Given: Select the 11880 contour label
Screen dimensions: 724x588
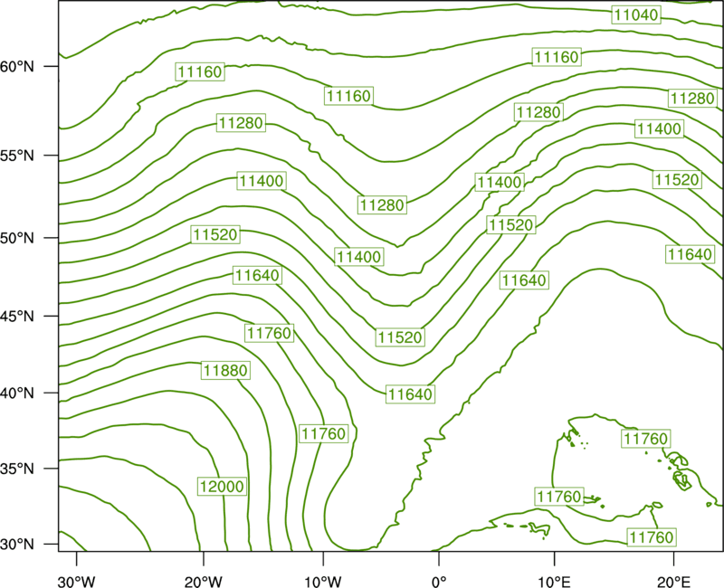Looking at the screenshot, I should point(225,371).
